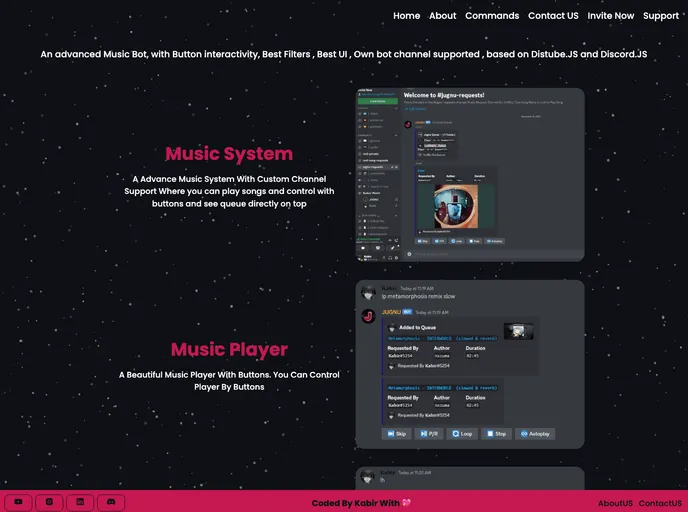Open the Support nav item
Image resolution: width=688 pixels, height=512 pixels.
click(661, 16)
